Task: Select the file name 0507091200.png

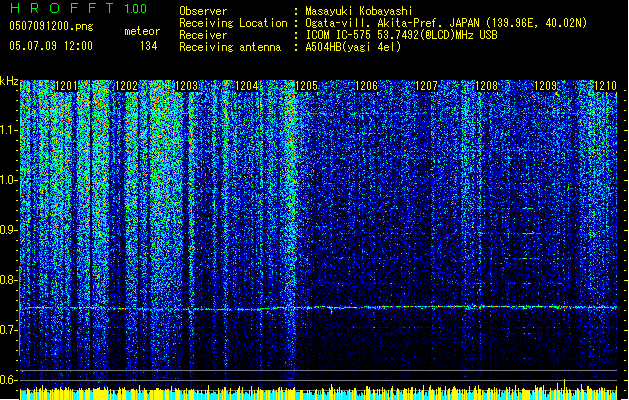Action: [51, 27]
